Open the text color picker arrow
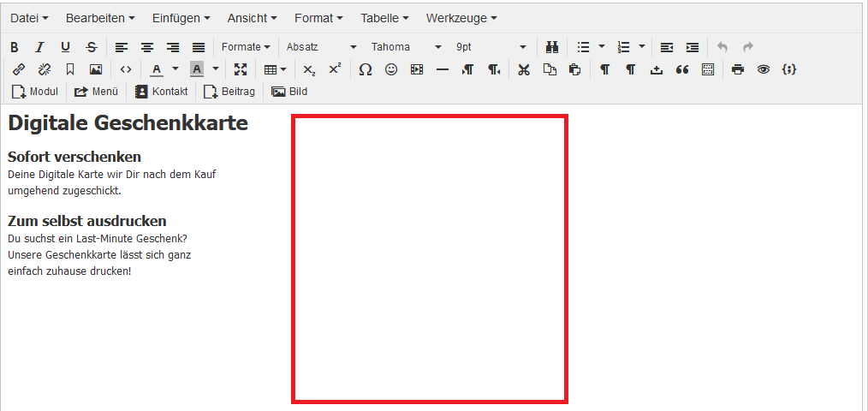 (x=175, y=69)
